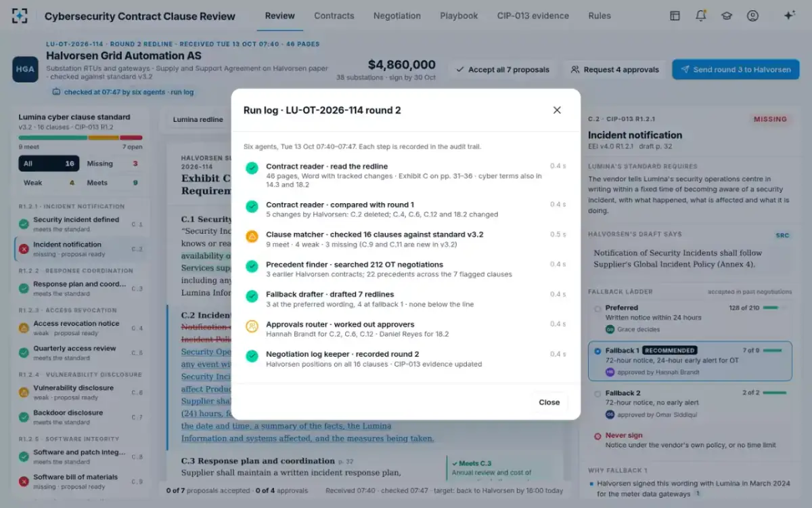Click warning icon on Access revocation notice
The image size is (812, 508).
click(24, 327)
